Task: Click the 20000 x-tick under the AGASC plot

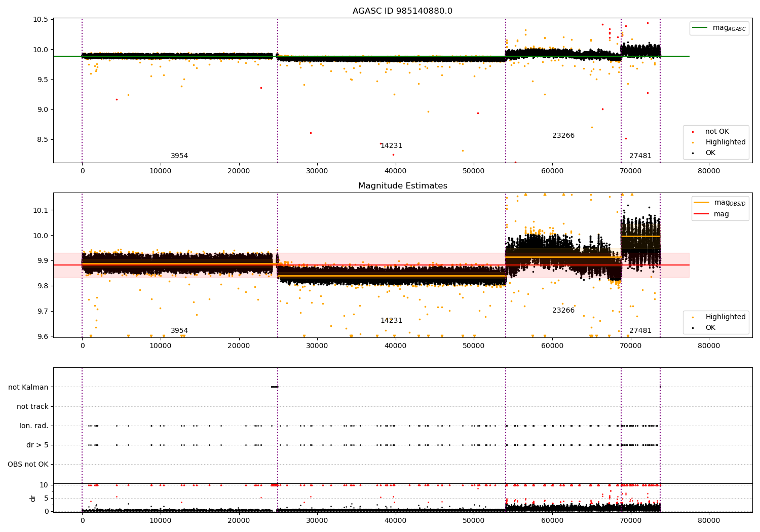Action: [239, 171]
